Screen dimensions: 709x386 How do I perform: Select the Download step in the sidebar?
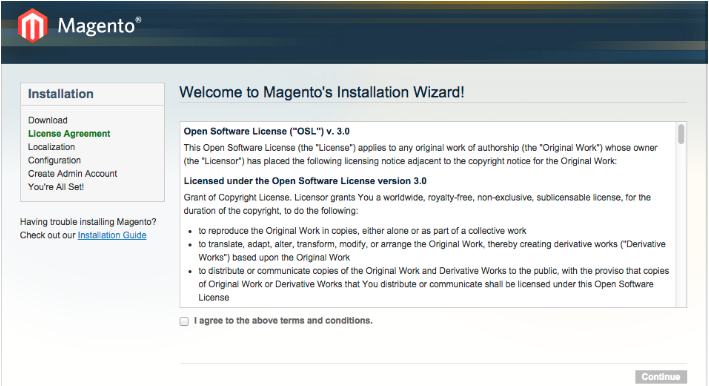tap(47, 120)
